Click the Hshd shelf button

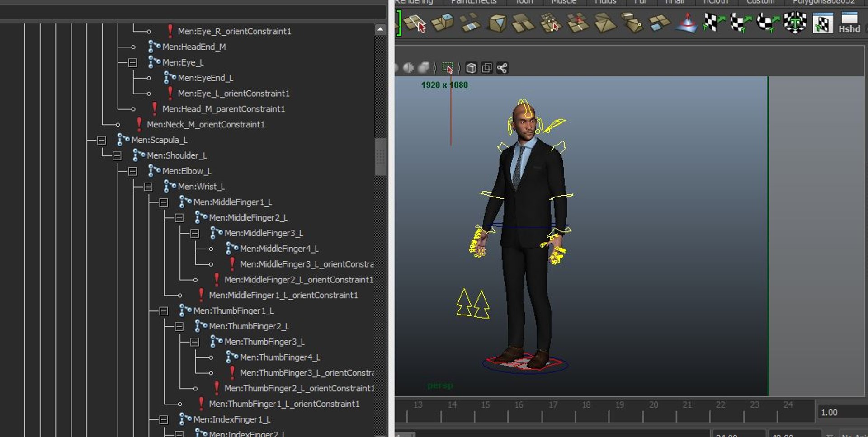[849, 23]
